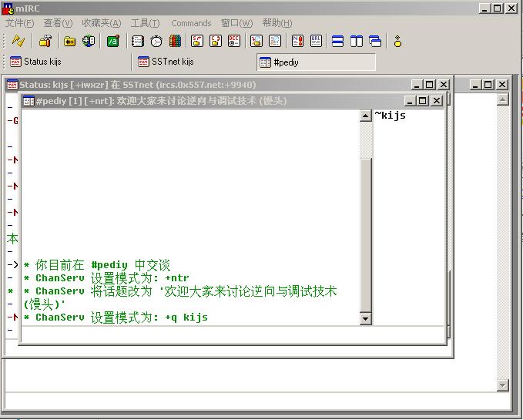Maximize the main mIRC window
This screenshot has width=523, height=420.
[x=498, y=8]
